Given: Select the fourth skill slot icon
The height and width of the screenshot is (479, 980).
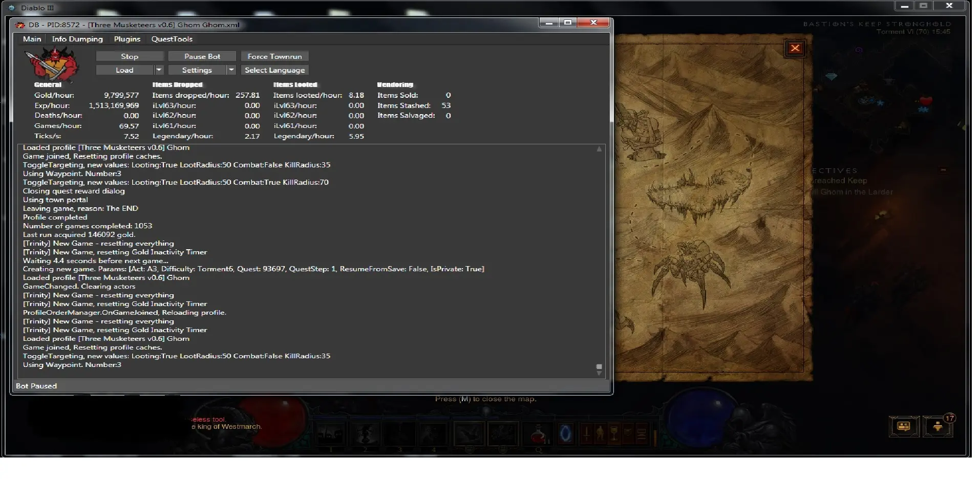Looking at the screenshot, I should pyautogui.click(x=433, y=434).
